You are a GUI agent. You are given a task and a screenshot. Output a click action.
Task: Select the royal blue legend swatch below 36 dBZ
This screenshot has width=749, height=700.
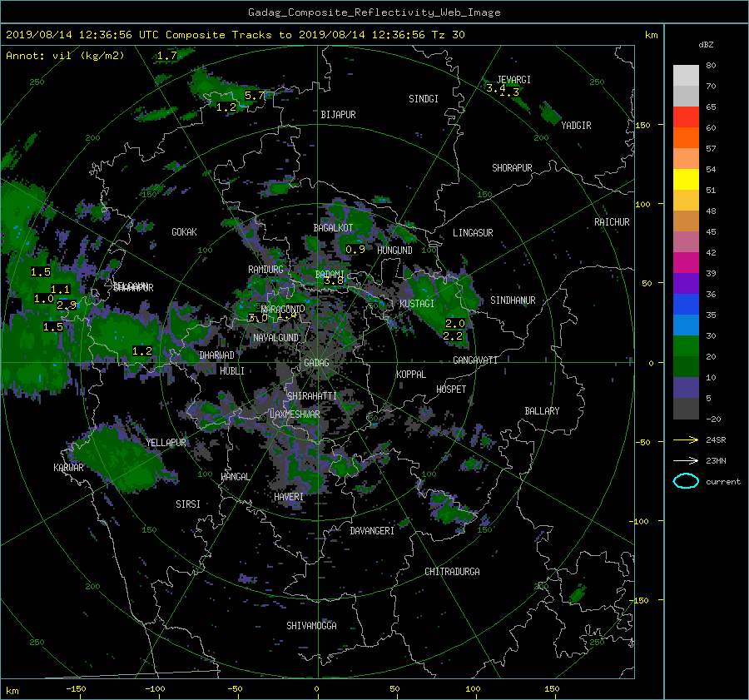(686, 304)
